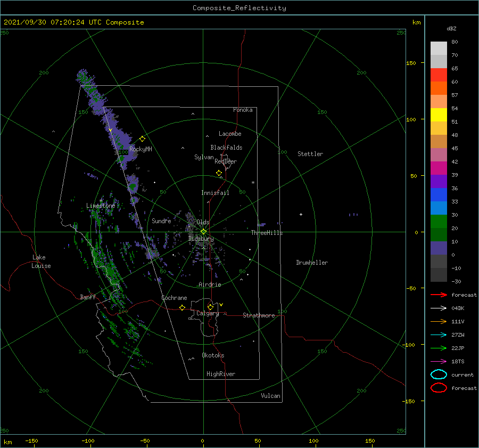Image resolution: width=479 pixels, height=448 pixels.
Task: Click the Vulcan town label
Action: click(x=270, y=396)
